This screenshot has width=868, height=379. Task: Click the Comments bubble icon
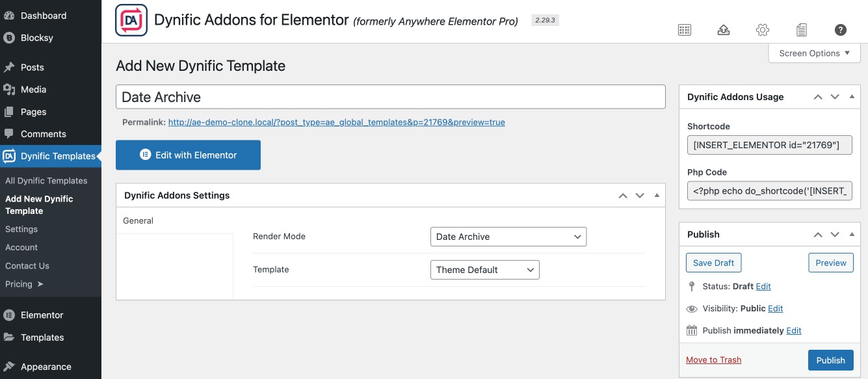coord(9,134)
